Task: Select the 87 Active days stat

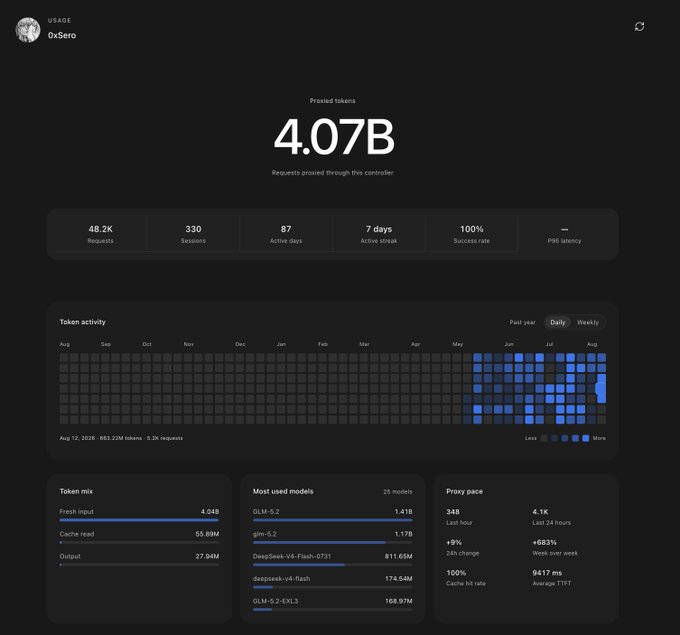Action: [x=286, y=234]
